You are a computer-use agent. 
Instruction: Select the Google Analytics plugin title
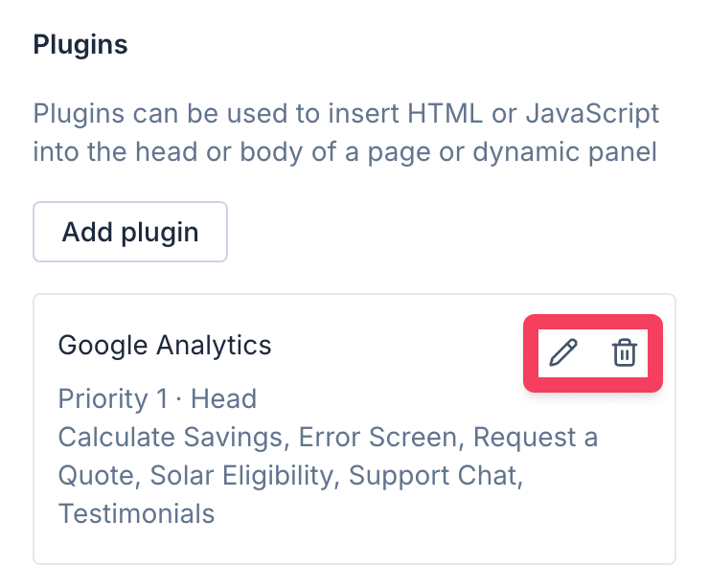[x=165, y=346]
